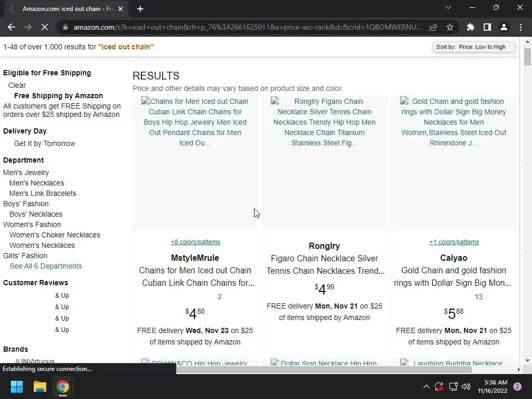Open the taskbar clock and date

[x=493, y=387]
